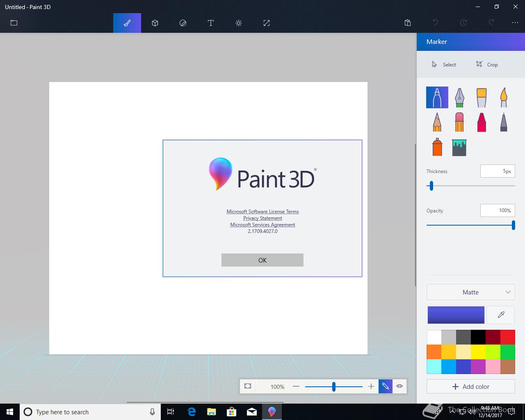Select the Calligraphy pen brush
This screenshot has height=420, width=525.
pos(459,98)
